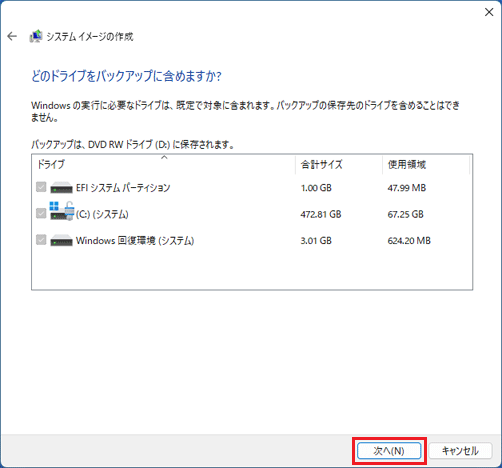502x468 pixels.
Task: Toggle the Windows 回復環境 (システム) checkbox
Action: (x=41, y=240)
